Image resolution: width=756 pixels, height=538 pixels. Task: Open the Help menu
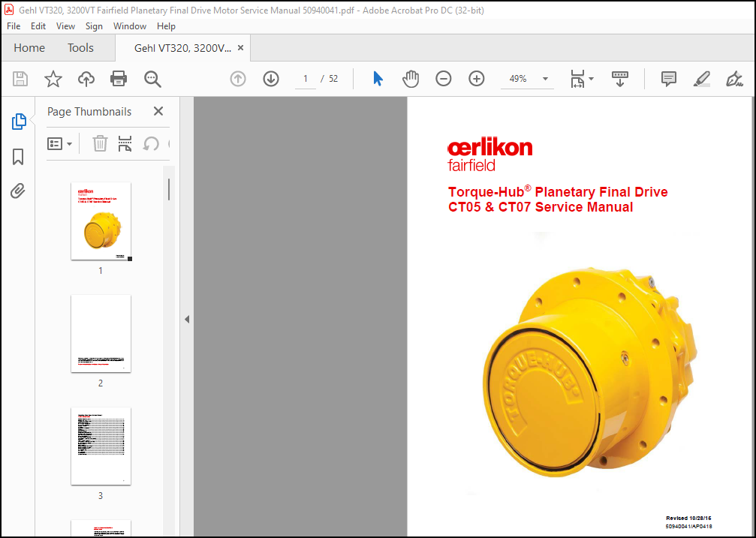tap(166, 26)
